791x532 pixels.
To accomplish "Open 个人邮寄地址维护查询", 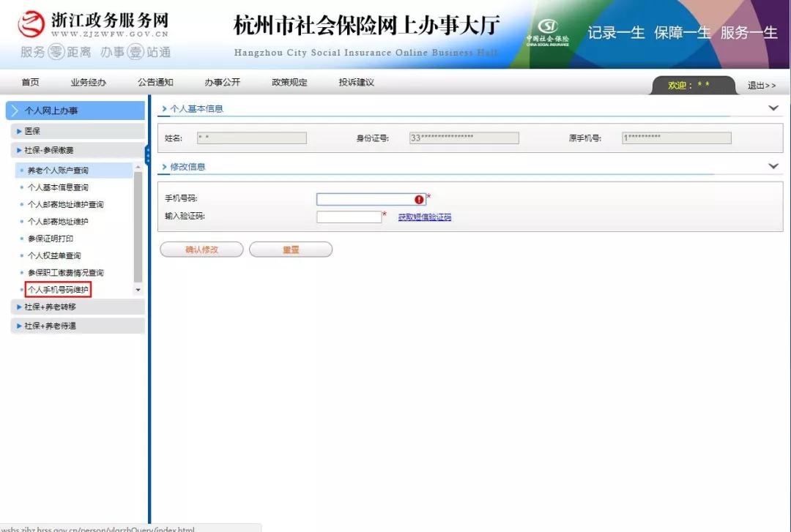I will click(x=66, y=204).
